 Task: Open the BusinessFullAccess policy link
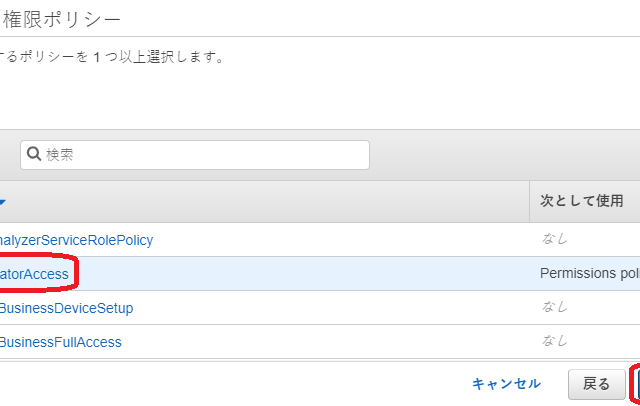(61, 342)
